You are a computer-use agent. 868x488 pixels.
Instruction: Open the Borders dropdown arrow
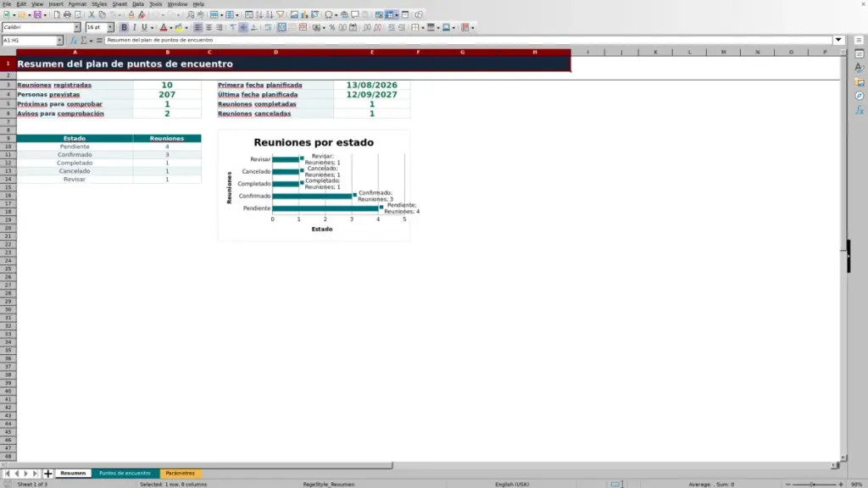coord(423,28)
